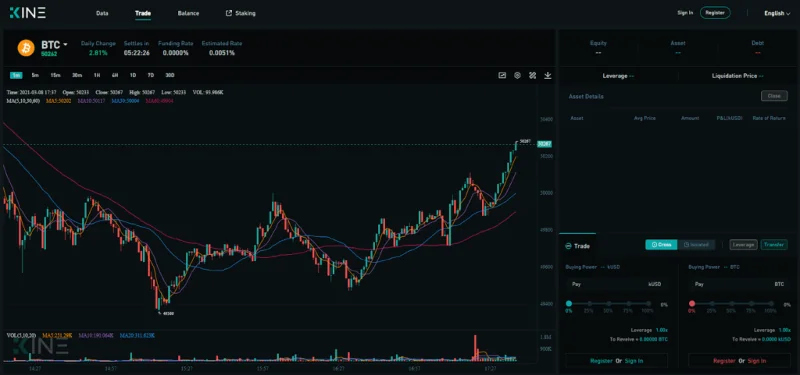Switch to Cross margin mode

pos(661,245)
